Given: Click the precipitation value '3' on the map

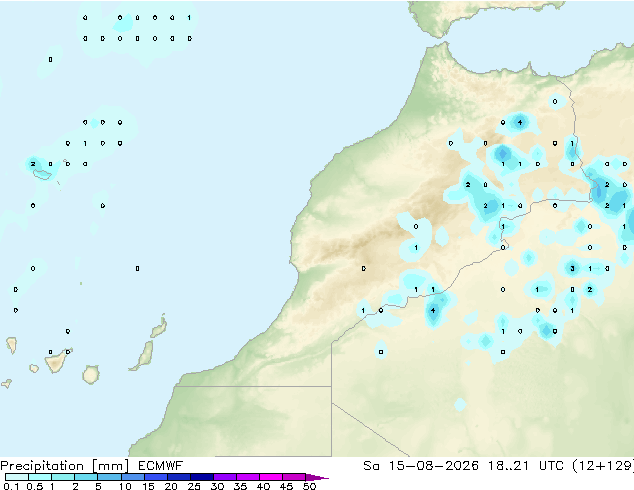Looking at the screenshot, I should click(572, 268).
